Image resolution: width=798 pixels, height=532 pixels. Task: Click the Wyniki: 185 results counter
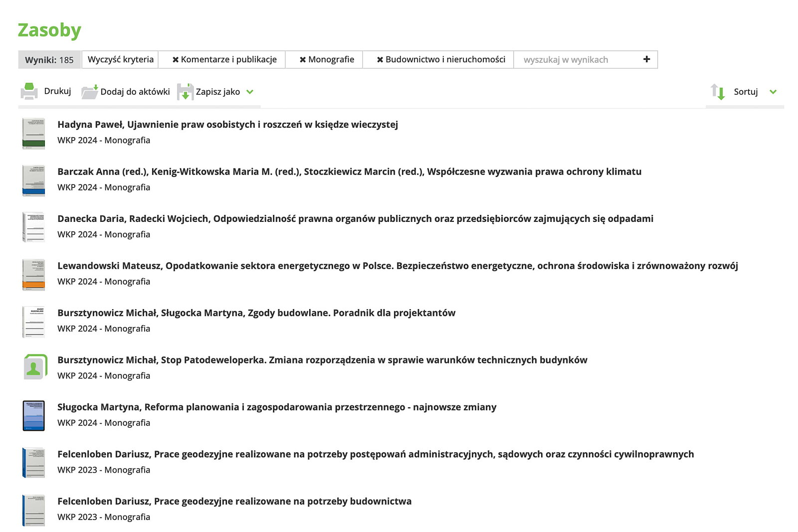pos(49,60)
